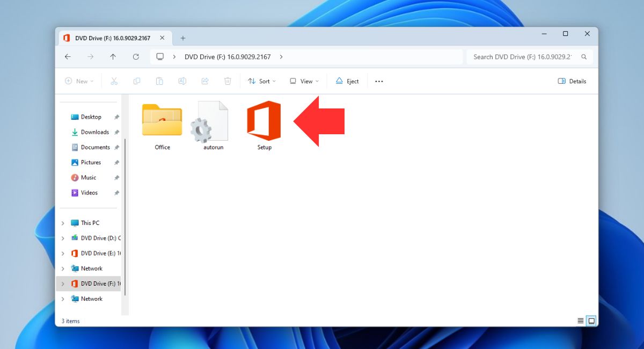Open the Sort dropdown
This screenshot has height=349, width=644.
[x=262, y=81]
